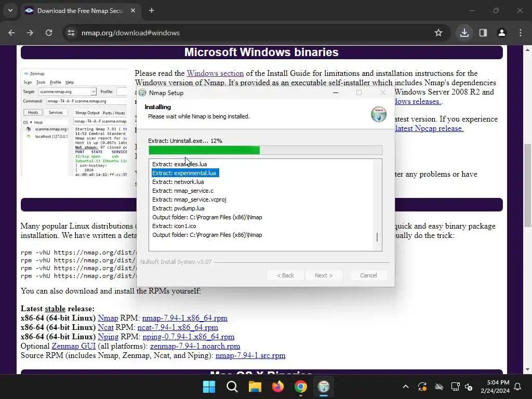Select the 'Extract: pwdump.lua' log line
The height and width of the screenshot is (399, 532).
pyautogui.click(x=179, y=208)
